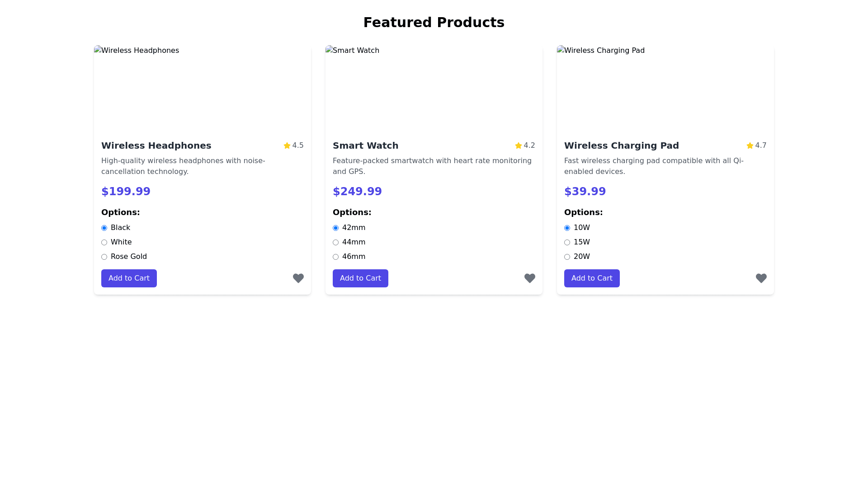Click the star rating on Wireless Headphones
868x488 pixels.
click(287, 145)
